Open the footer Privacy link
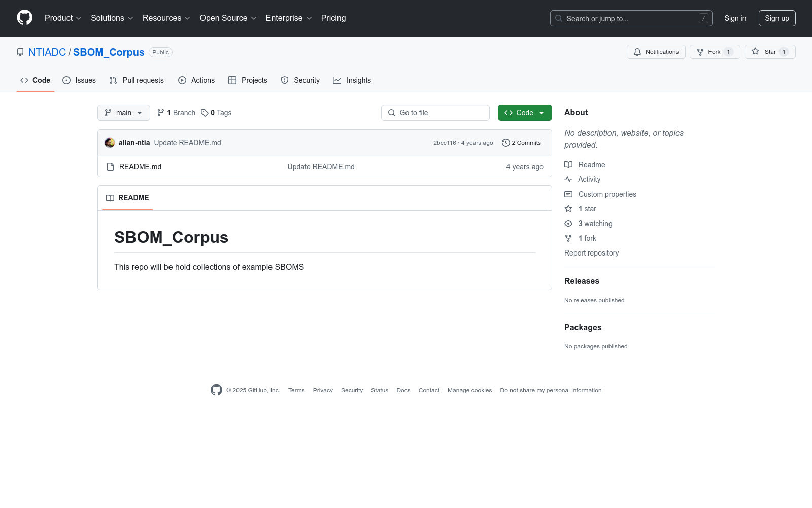This screenshot has width=812, height=508. (x=323, y=390)
